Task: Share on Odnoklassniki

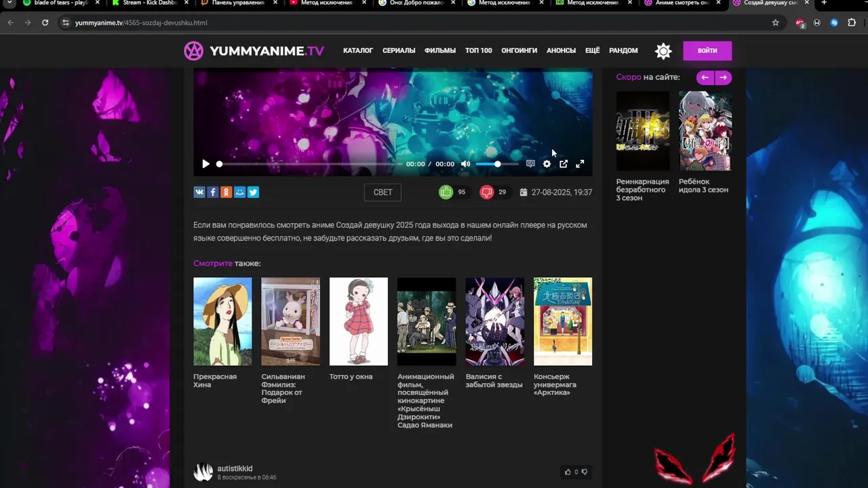Action: 226,192
